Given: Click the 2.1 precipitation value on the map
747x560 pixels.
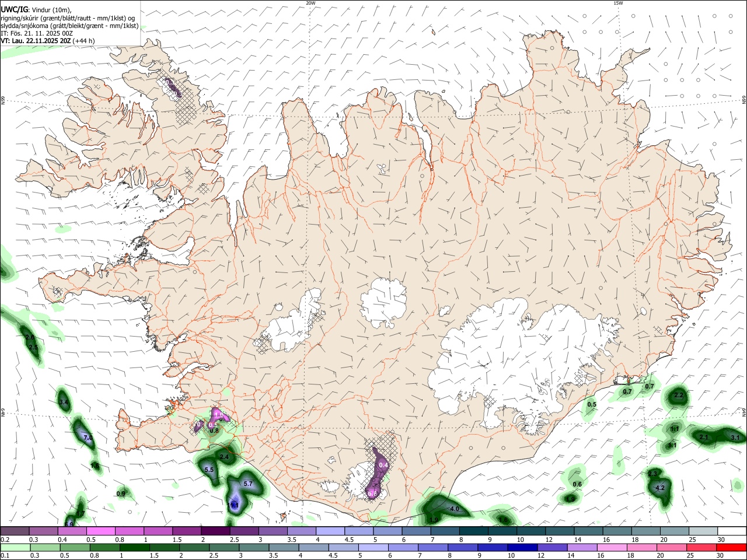Looking at the screenshot, I should click(703, 437).
